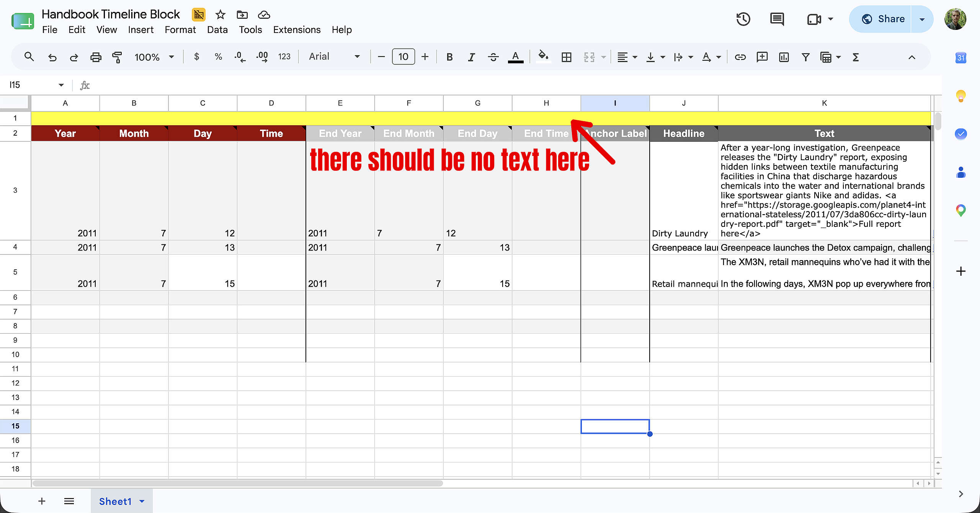Increase the font size
Screen dimensions: 980x513
(425, 57)
